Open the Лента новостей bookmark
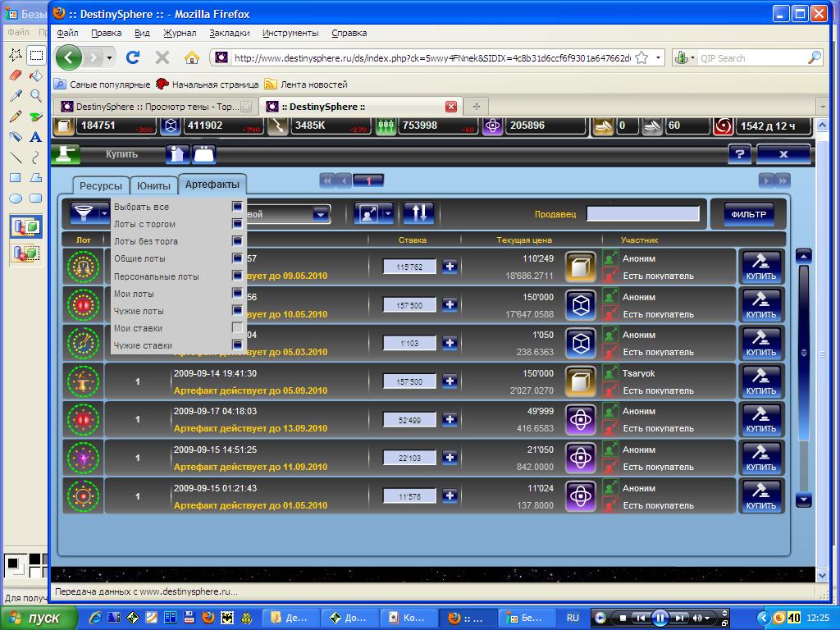The image size is (840, 630). 307,84
